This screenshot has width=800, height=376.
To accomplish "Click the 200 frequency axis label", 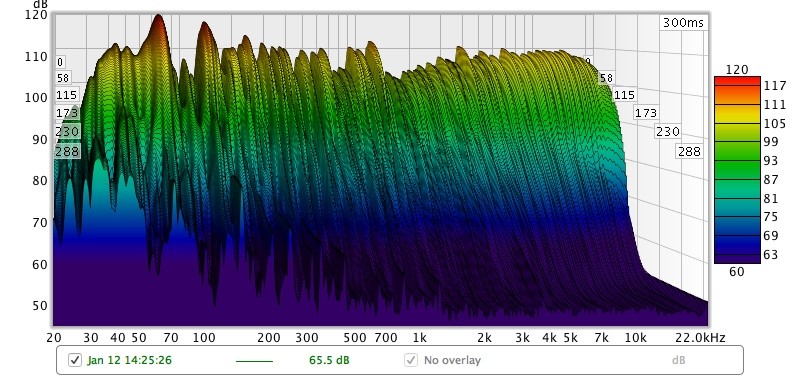I will coord(268,338).
